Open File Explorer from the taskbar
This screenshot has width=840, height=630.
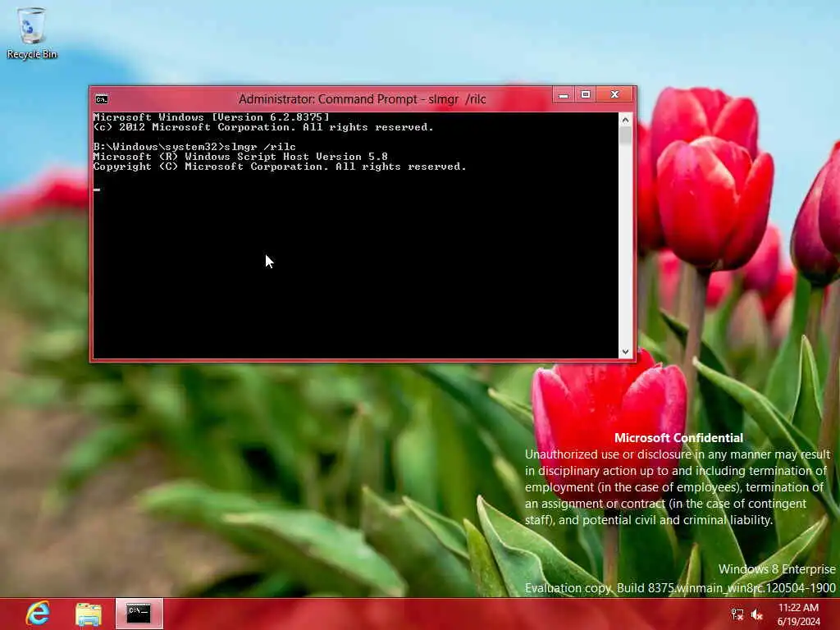89,614
